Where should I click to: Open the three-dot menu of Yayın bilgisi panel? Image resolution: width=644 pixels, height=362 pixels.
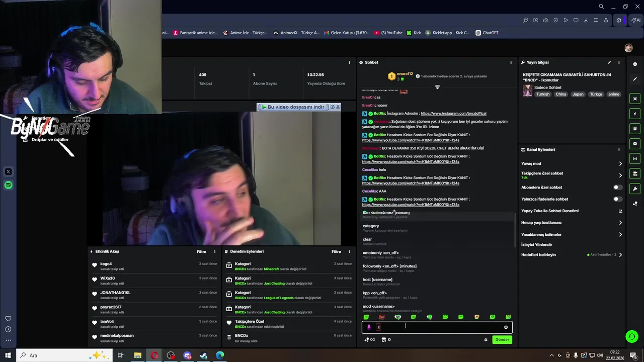(x=619, y=62)
